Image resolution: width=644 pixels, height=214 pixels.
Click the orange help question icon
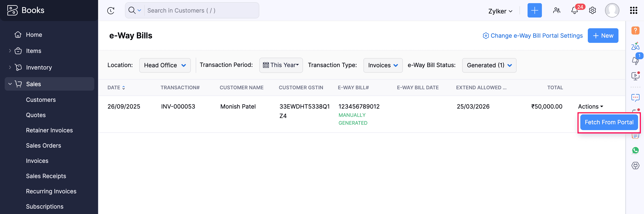click(635, 31)
